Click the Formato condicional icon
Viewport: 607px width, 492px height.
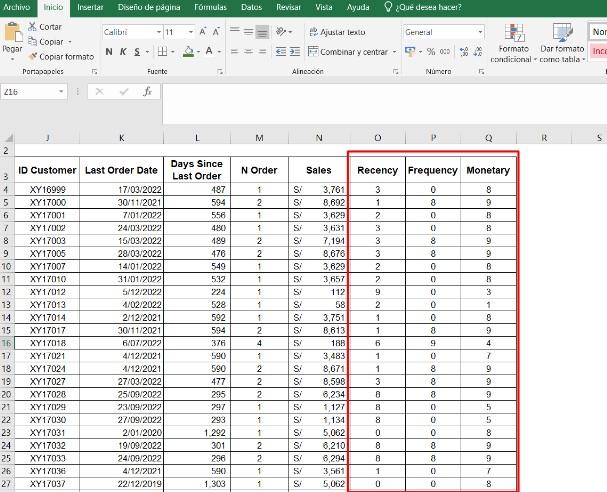pyautogui.click(x=514, y=32)
